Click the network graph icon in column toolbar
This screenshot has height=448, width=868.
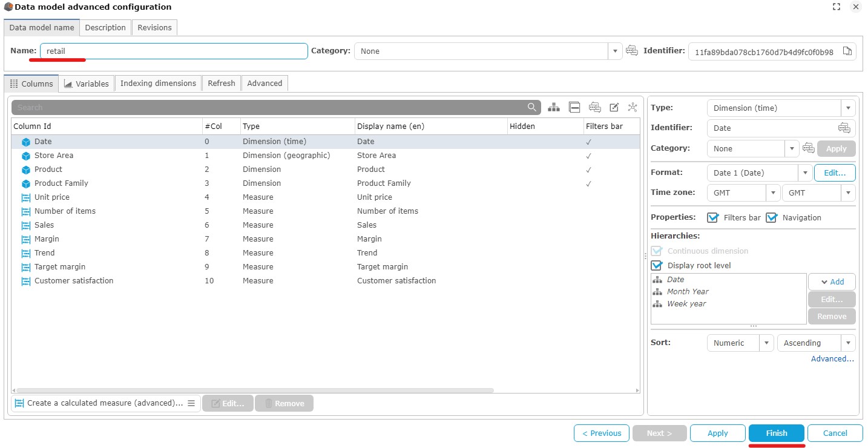click(633, 107)
